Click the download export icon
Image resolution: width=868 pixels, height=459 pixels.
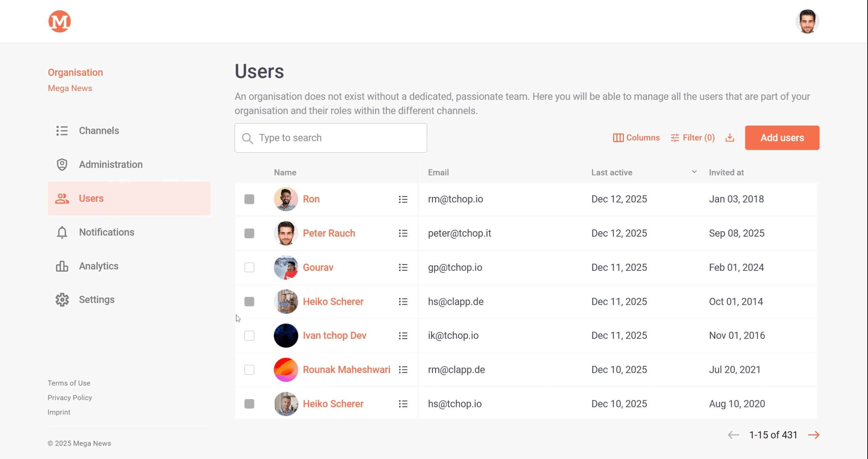pos(730,138)
